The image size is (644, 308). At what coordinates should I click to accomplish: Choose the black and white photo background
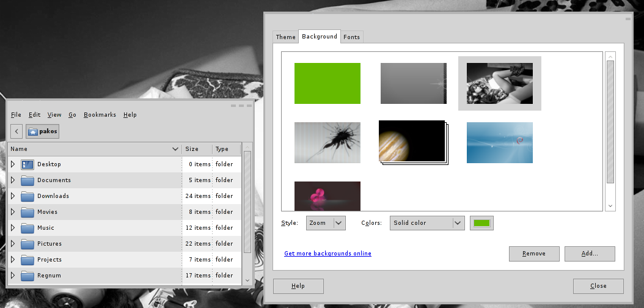pos(500,83)
